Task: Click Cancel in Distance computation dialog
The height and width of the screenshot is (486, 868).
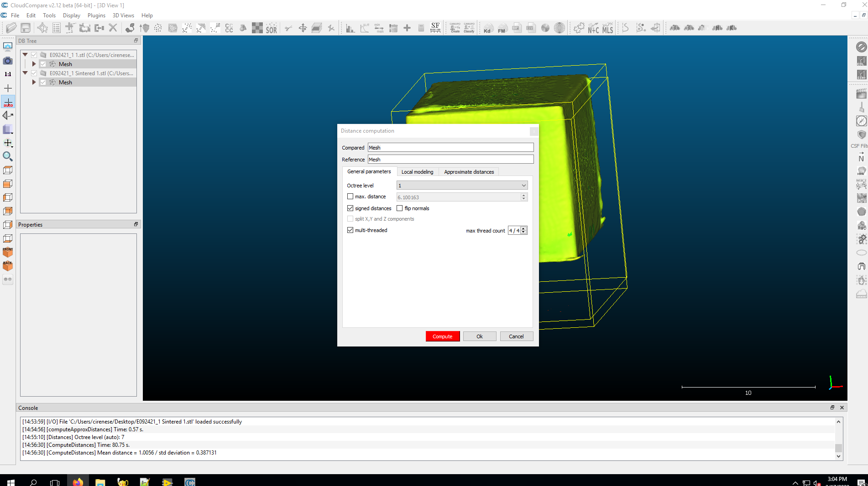Action: click(516, 336)
